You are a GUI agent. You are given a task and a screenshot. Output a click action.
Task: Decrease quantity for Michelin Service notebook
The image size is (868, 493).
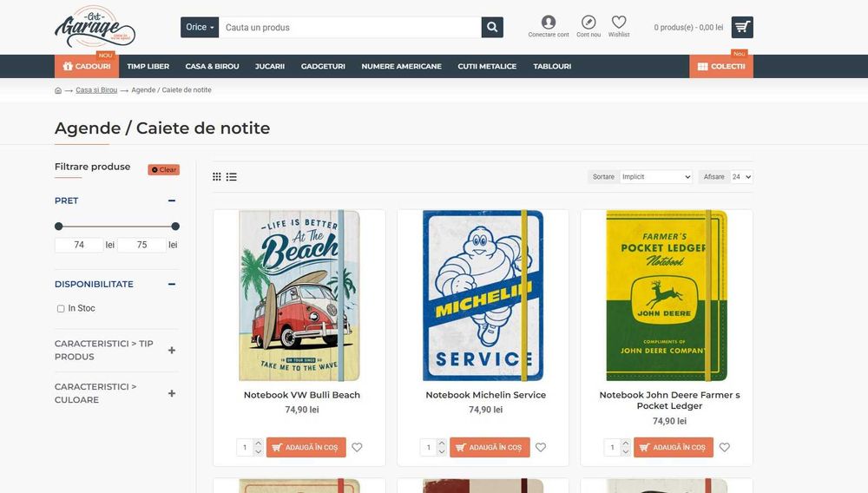(442, 451)
